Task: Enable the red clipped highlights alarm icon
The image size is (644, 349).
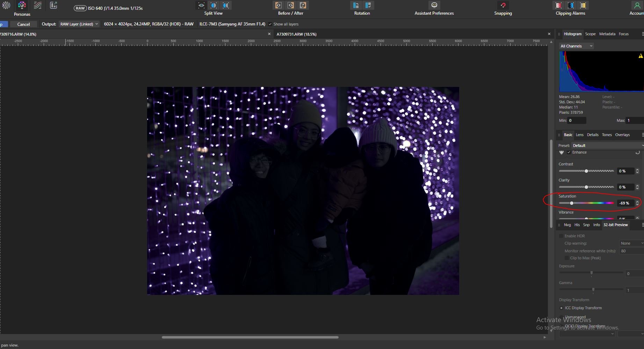Action: tap(558, 5)
